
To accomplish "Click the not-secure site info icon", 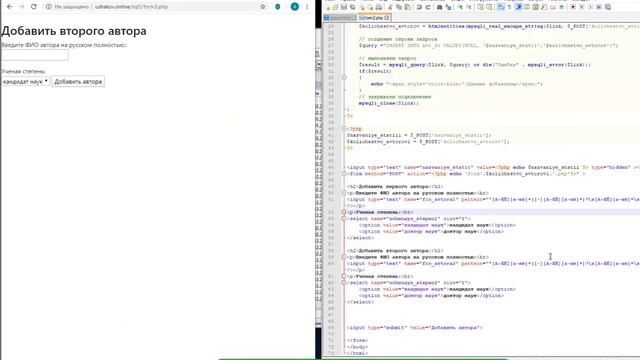I will (x=49, y=7).
